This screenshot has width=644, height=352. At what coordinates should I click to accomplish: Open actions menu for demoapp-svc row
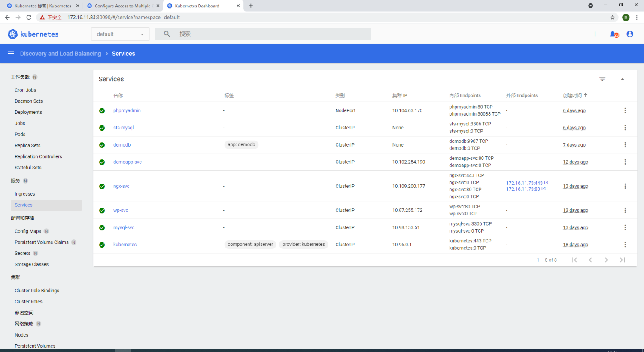(625, 162)
